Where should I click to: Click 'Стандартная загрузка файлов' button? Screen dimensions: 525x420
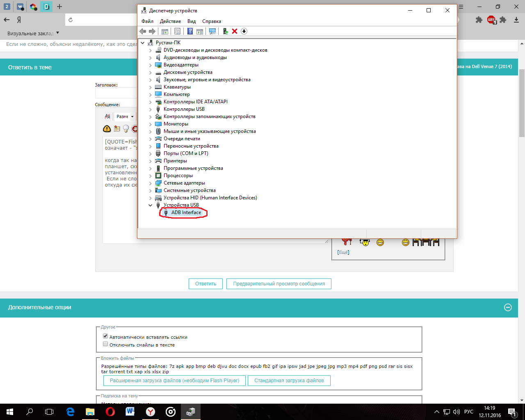(x=289, y=381)
